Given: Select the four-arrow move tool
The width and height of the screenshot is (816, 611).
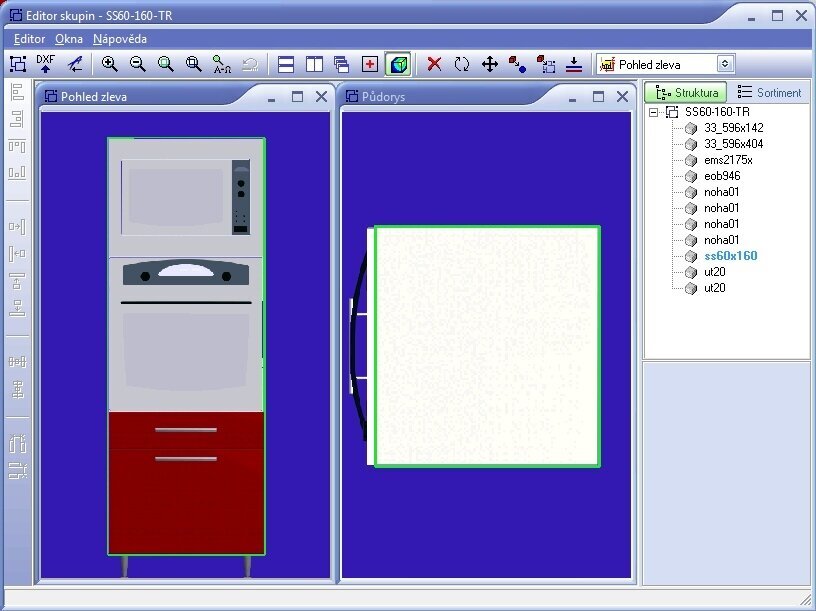Looking at the screenshot, I should (x=490, y=64).
